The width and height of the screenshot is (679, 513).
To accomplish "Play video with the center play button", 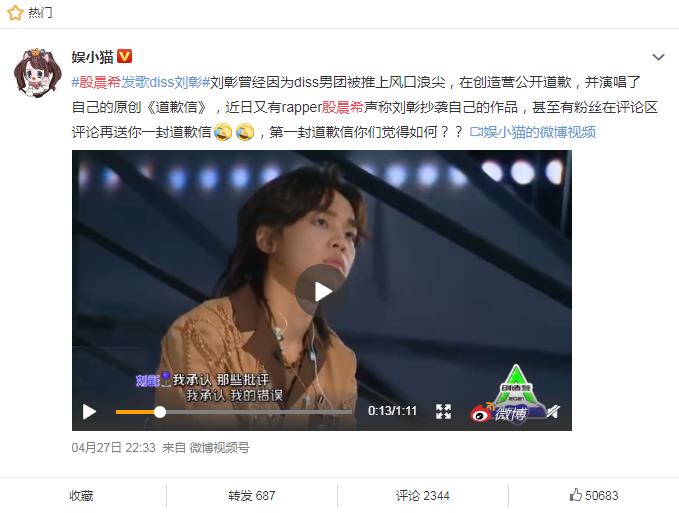I will click(321, 291).
